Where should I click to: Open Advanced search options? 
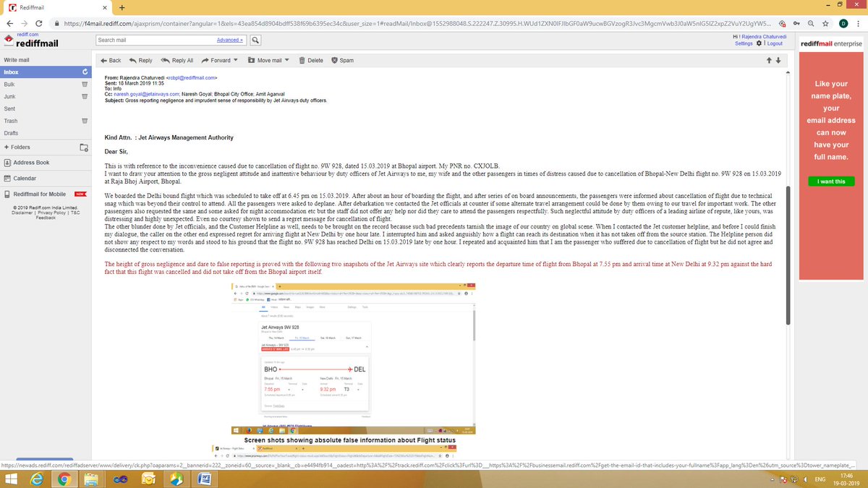(231, 40)
